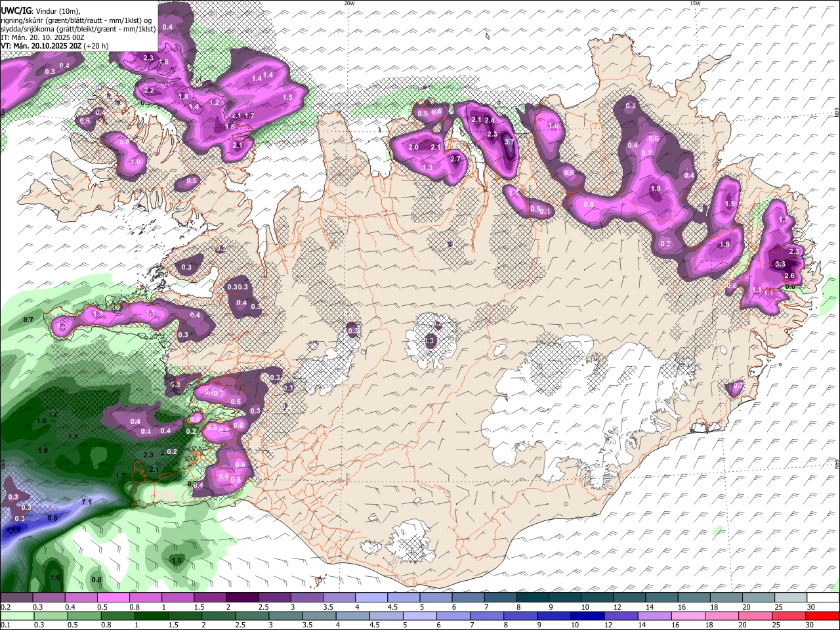Click the "20W" longitude label
Viewport: 840px width, 630px height.
(x=349, y=3)
